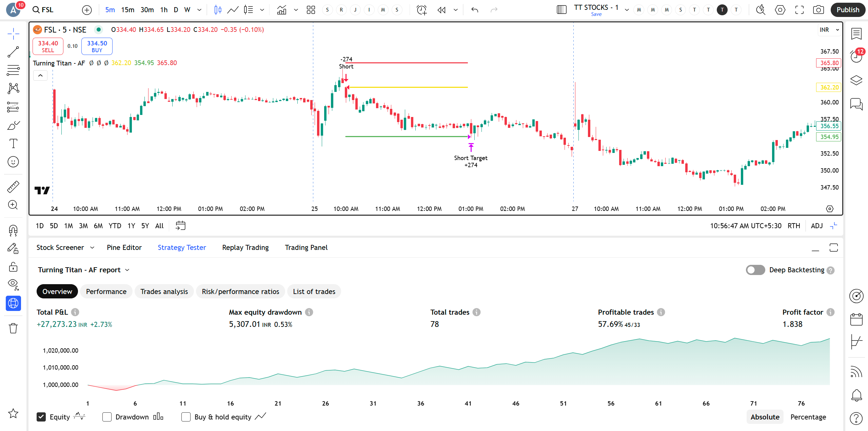This screenshot has width=868, height=431.
Task: Take a chart snapshot with the camera
Action: pos(818,10)
